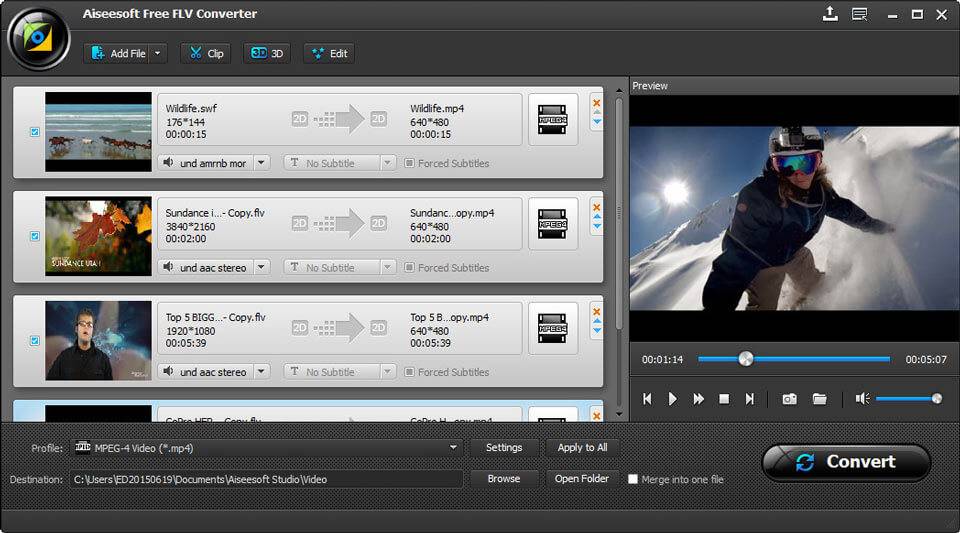Click scroll-down arrow of the file list
This screenshot has width=960, height=533.
pyautogui.click(x=619, y=414)
